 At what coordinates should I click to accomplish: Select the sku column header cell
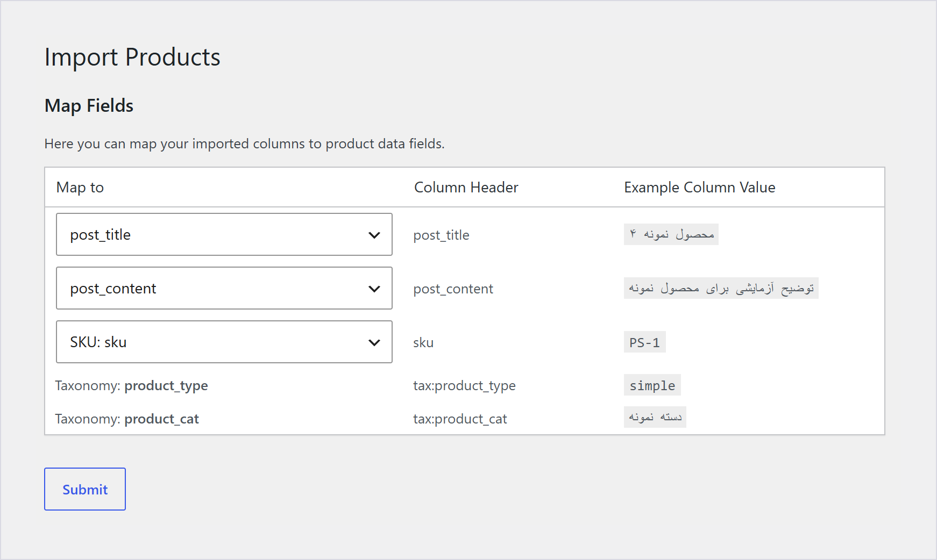[x=423, y=343]
